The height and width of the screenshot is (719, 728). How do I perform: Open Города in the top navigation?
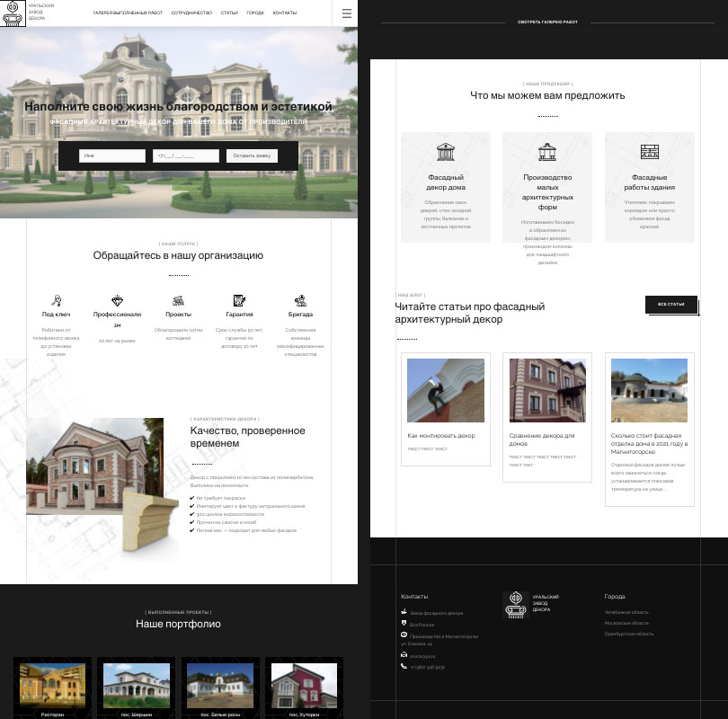[255, 13]
